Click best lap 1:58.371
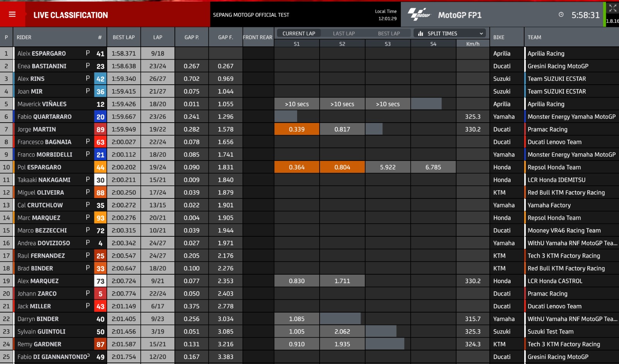The height and width of the screenshot is (364, 619). pyautogui.click(x=124, y=53)
